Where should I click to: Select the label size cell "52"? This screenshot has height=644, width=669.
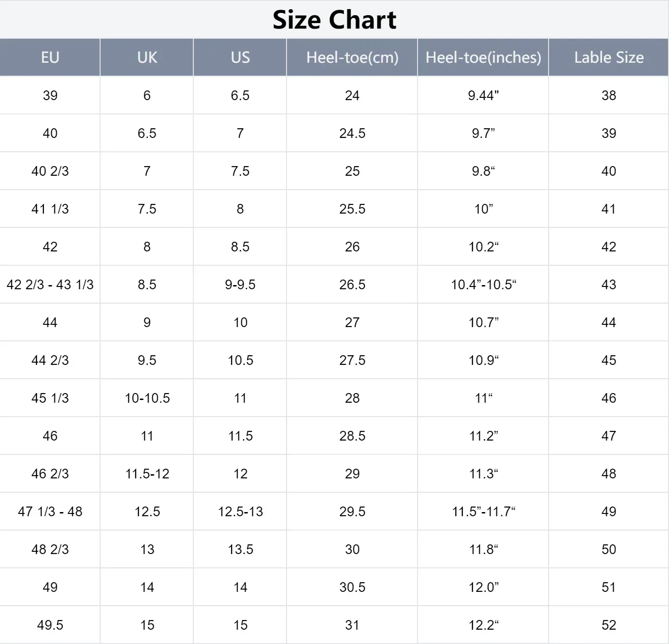tap(609, 625)
